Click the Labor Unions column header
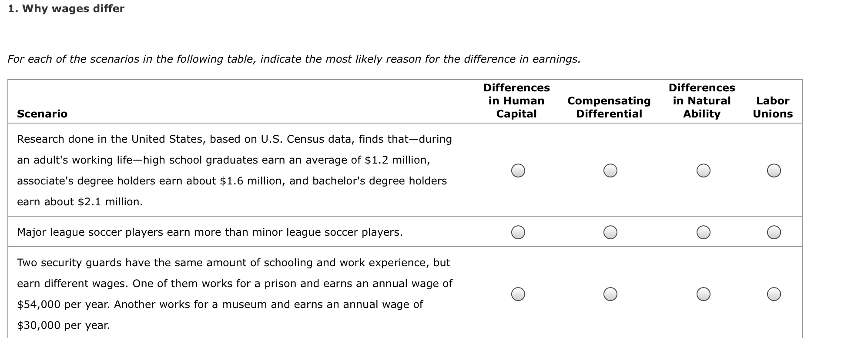868x338 pixels. [x=772, y=107]
